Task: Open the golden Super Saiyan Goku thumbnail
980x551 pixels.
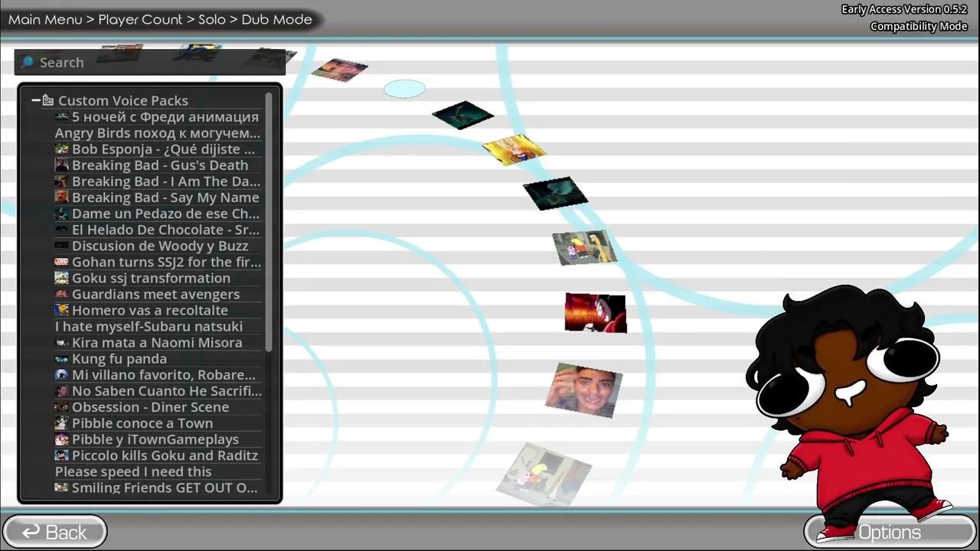Action: [514, 150]
